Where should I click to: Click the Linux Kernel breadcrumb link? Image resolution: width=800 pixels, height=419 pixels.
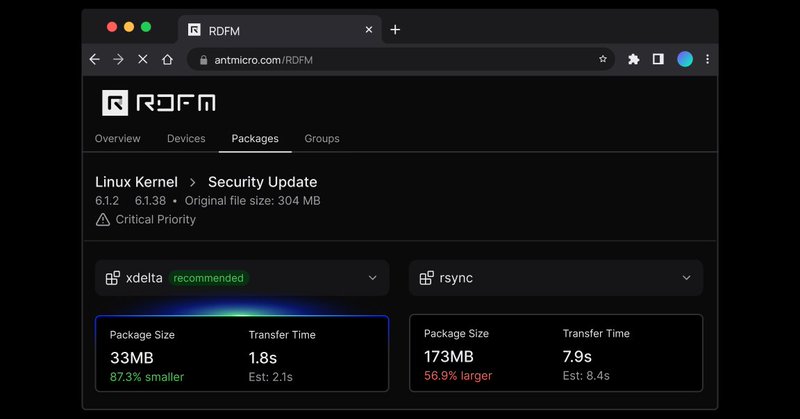coord(136,182)
